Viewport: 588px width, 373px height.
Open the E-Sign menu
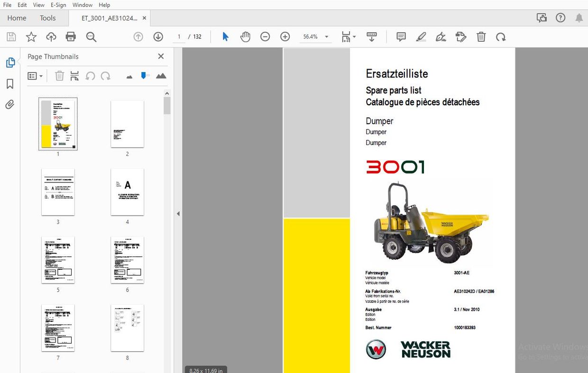58,5
